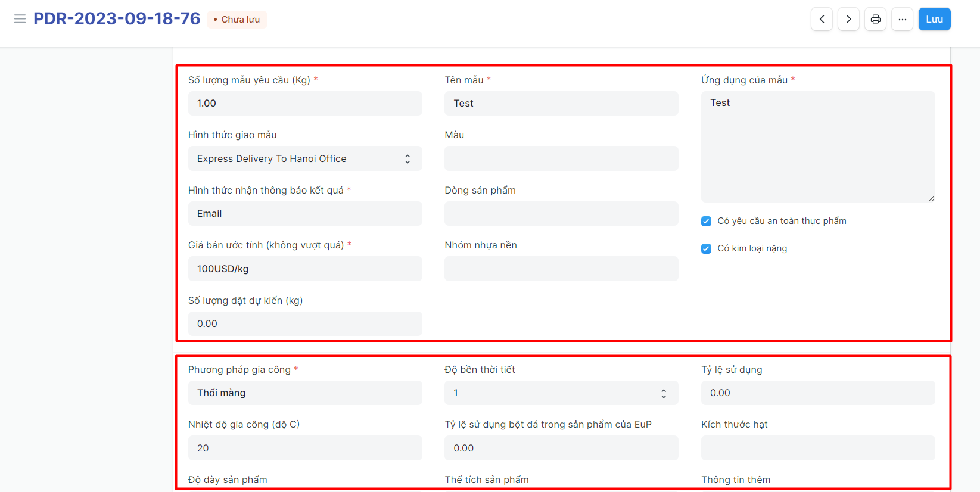
Task: Open the three-dots more options menu
Action: pos(902,19)
